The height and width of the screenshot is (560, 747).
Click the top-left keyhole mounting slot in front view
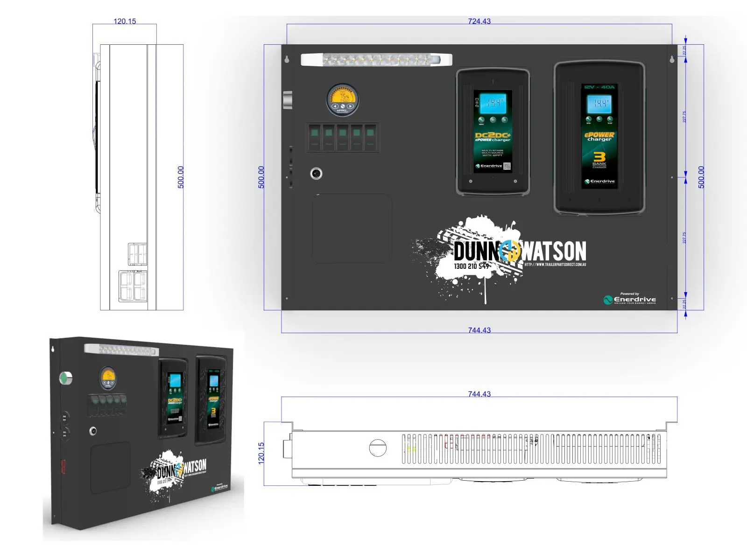pyautogui.click(x=287, y=59)
